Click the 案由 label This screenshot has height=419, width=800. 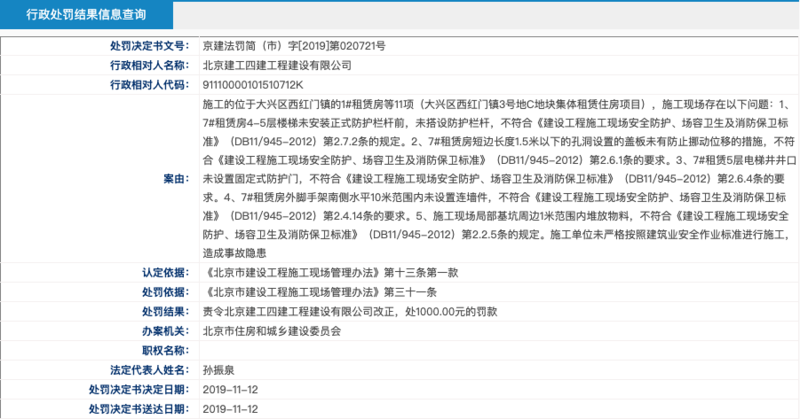(176, 179)
